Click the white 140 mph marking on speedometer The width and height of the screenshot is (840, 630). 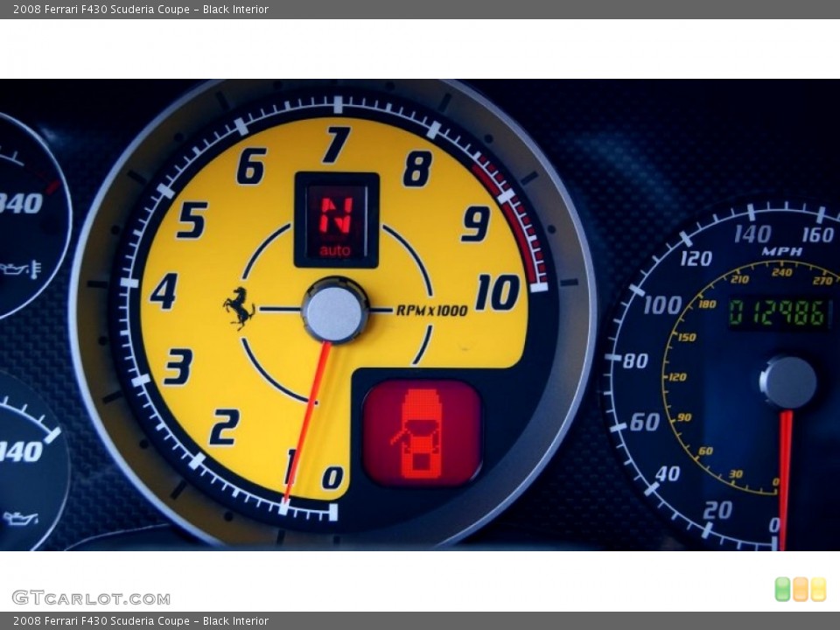coord(752,234)
